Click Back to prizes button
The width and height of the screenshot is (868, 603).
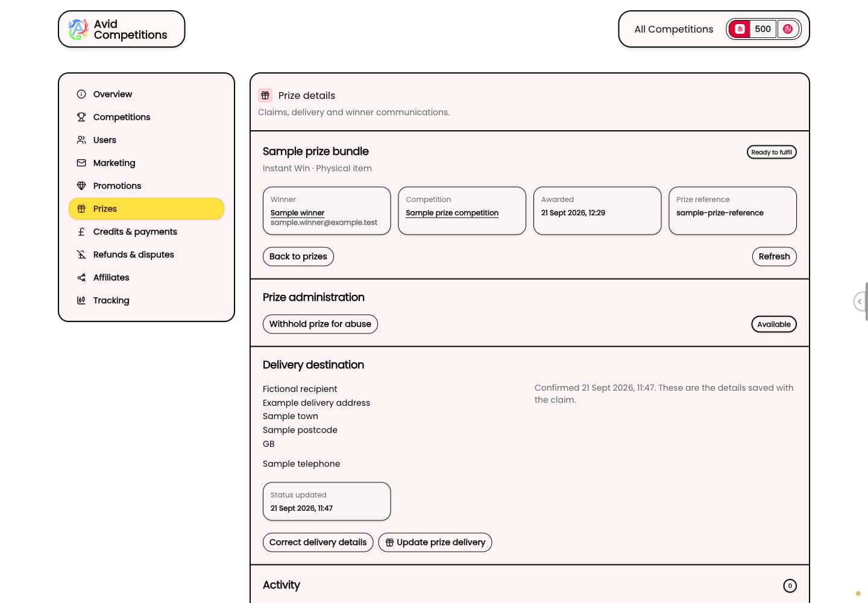pos(298,256)
